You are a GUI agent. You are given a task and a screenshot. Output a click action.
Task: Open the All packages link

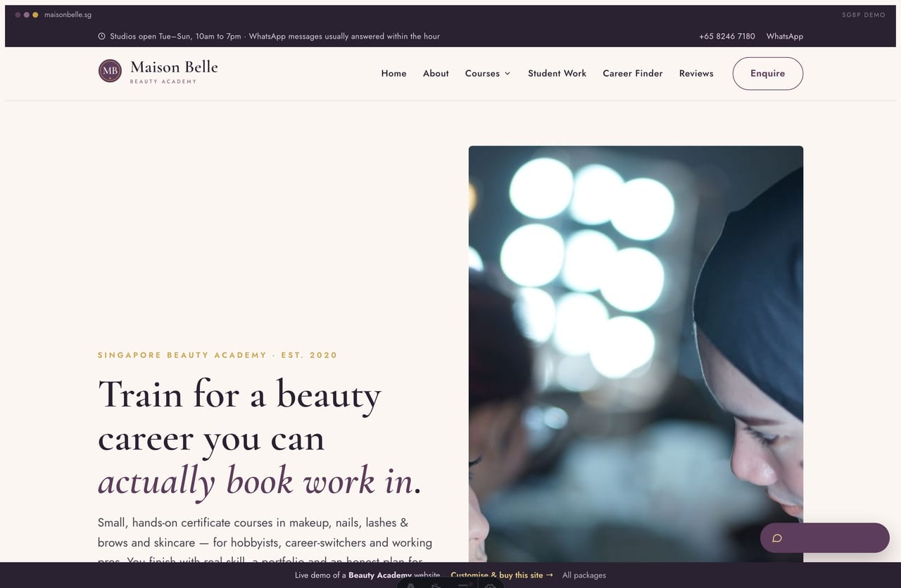(584, 575)
